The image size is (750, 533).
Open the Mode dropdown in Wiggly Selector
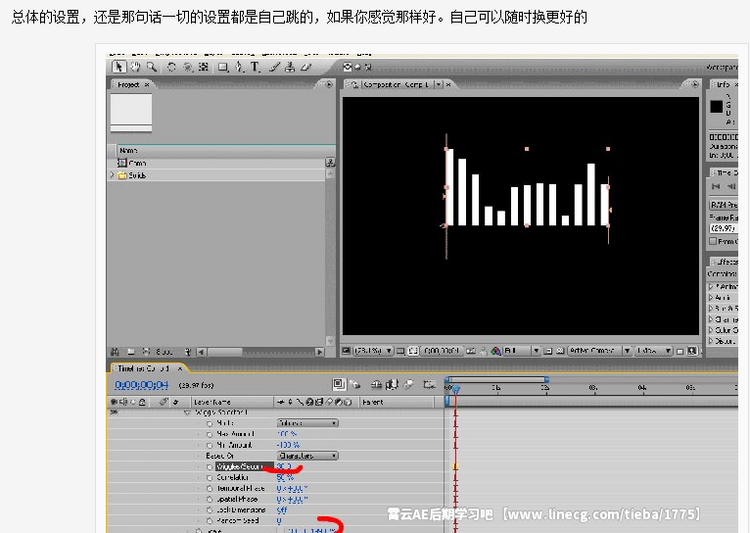tap(308, 423)
